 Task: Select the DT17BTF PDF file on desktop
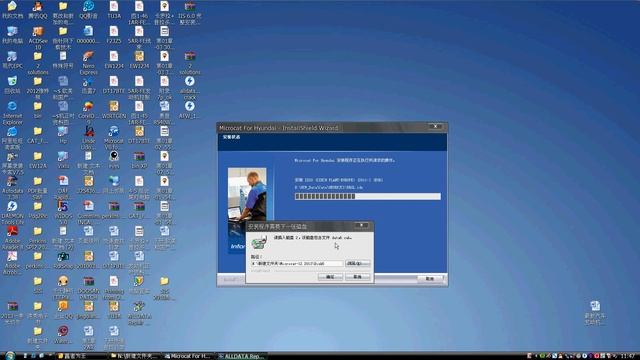(x=114, y=85)
